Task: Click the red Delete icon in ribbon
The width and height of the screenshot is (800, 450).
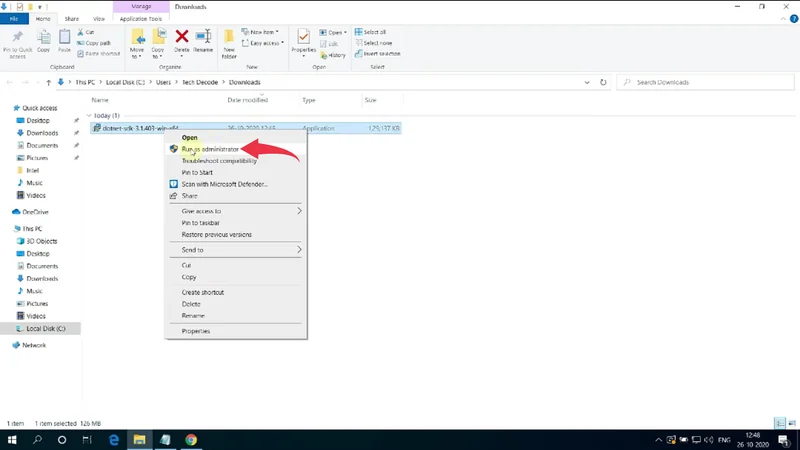Action: (181, 41)
